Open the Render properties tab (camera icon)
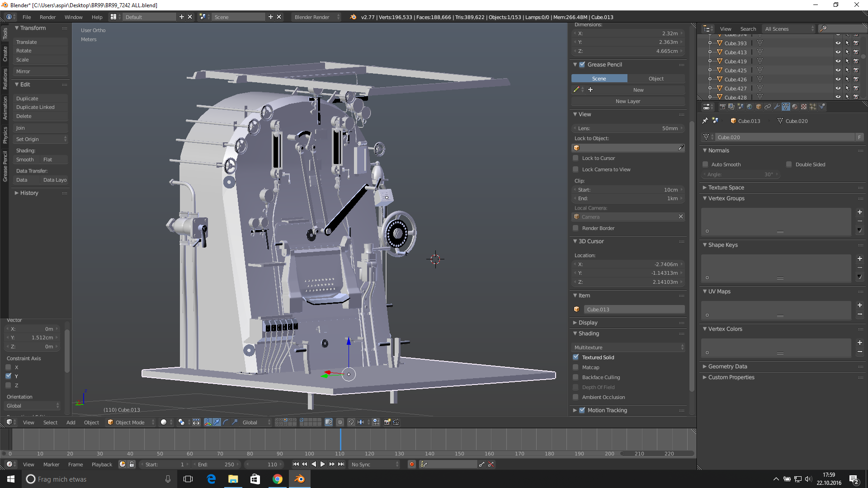 click(722, 107)
